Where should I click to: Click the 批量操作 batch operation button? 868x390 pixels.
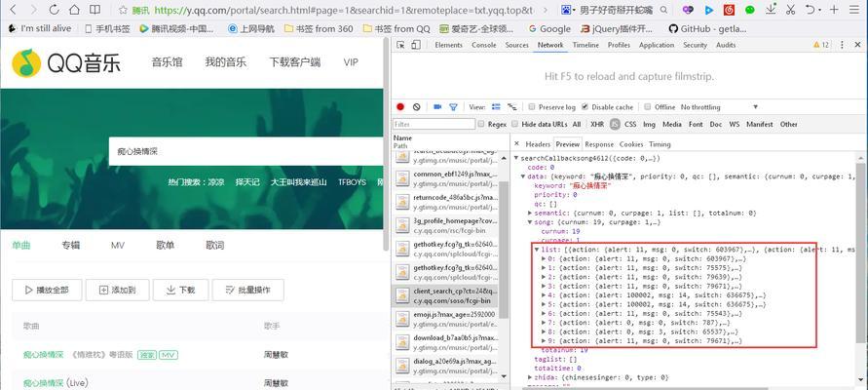pyautogui.click(x=249, y=290)
